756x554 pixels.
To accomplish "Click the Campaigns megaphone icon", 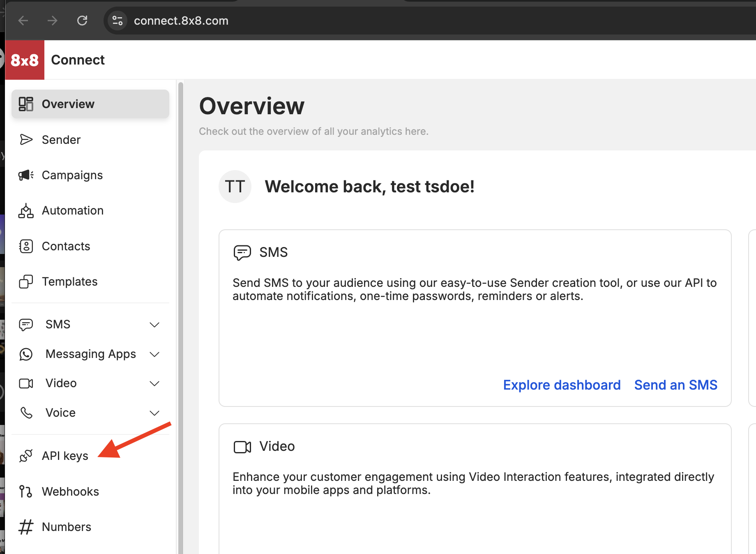I will click(x=26, y=175).
